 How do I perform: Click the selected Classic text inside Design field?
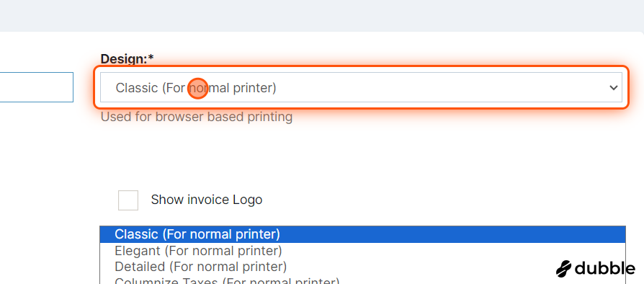coord(196,87)
